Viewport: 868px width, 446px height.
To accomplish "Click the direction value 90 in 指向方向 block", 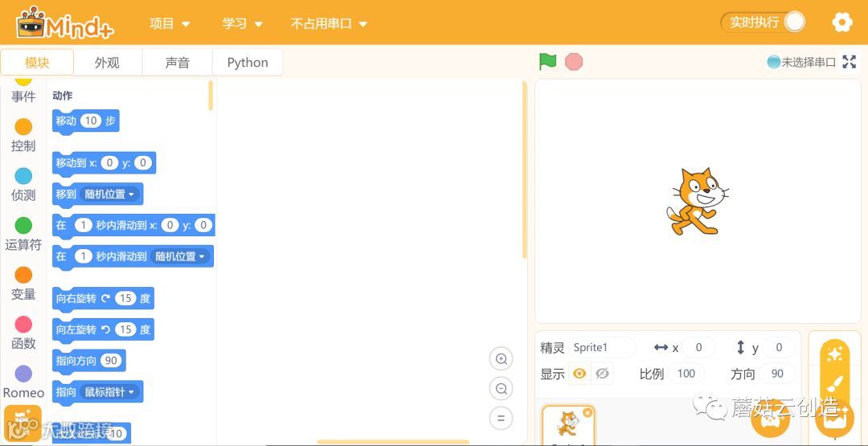I will pos(111,361).
